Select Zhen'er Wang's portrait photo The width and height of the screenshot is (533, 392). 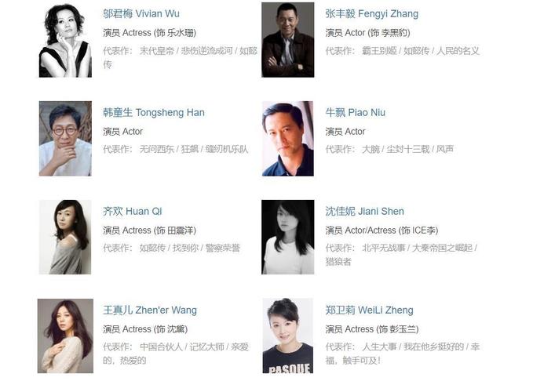pos(65,336)
